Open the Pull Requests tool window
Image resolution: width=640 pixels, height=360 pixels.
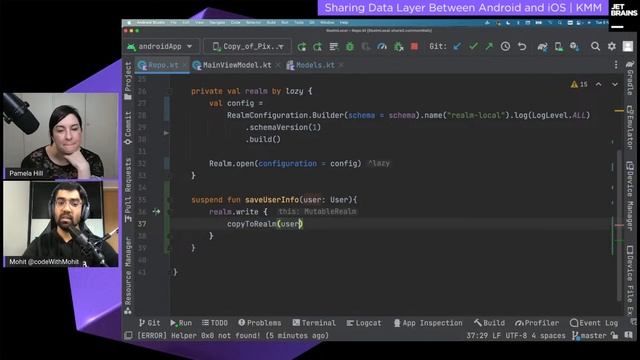[x=128, y=190]
